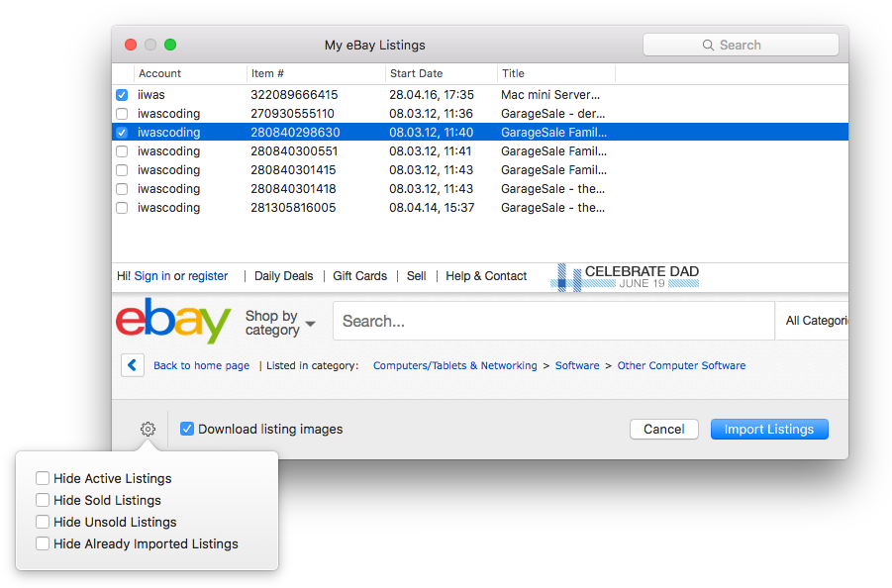Uncheck the iiwas listing row checkbox
892x588 pixels.
click(122, 95)
